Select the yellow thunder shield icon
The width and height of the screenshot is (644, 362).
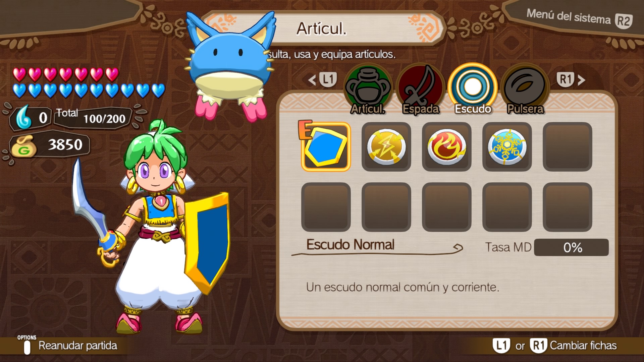(386, 147)
